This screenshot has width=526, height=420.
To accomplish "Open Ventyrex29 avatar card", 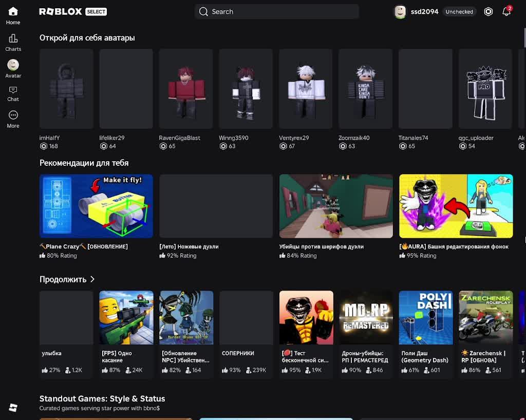I will [306, 89].
